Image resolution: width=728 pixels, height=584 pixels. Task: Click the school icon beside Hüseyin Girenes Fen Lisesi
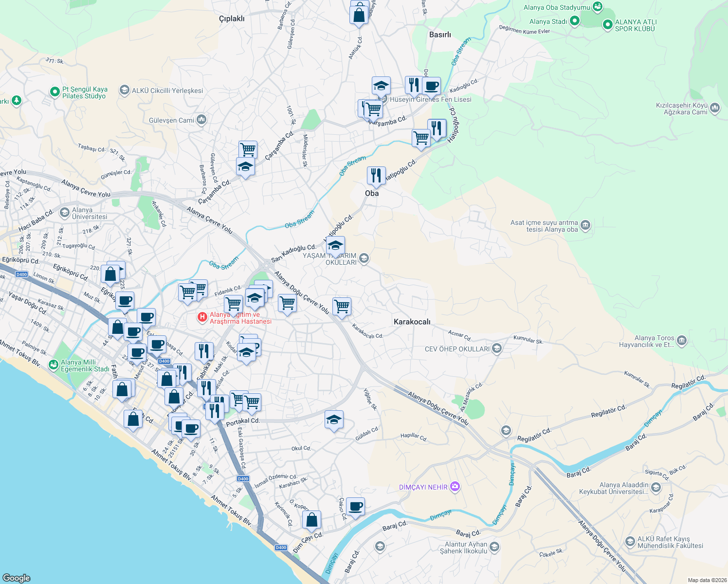tap(381, 85)
